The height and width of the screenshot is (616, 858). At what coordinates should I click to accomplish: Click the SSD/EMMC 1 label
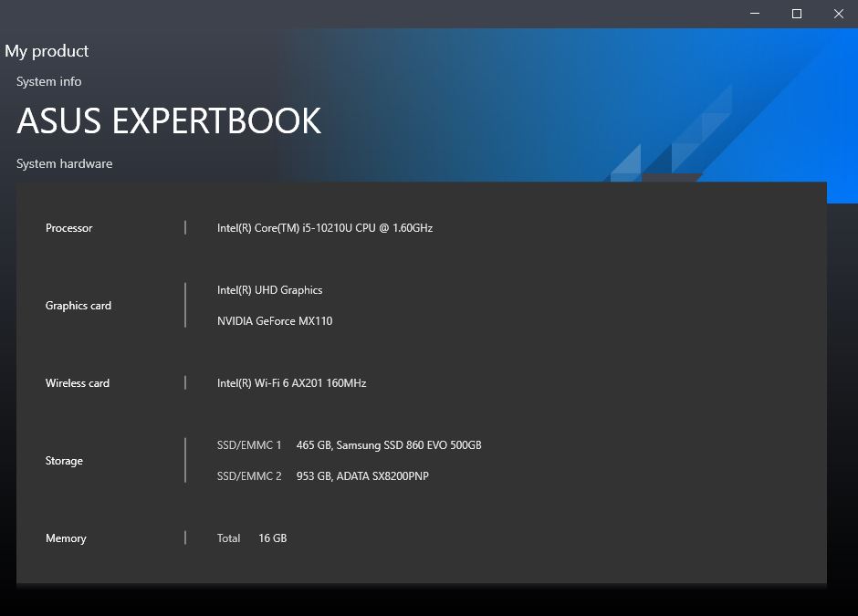coord(249,445)
